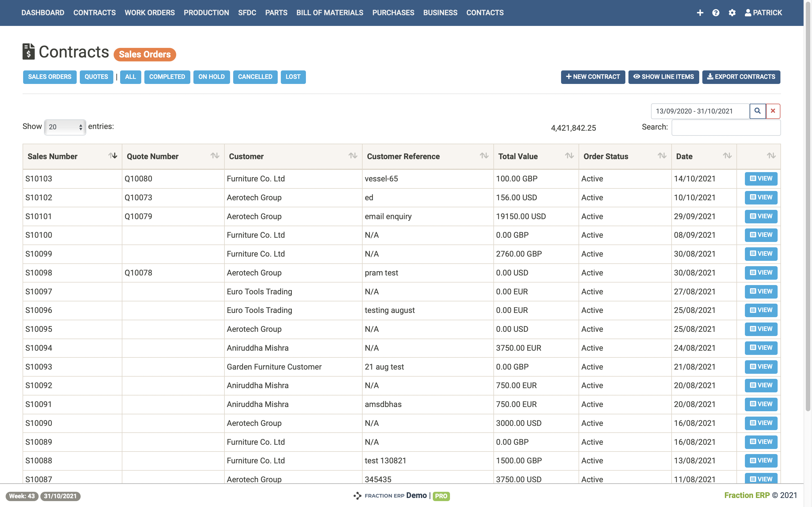The image size is (812, 507).
Task: Click the download icon on Export Contracts
Action: pos(710,77)
